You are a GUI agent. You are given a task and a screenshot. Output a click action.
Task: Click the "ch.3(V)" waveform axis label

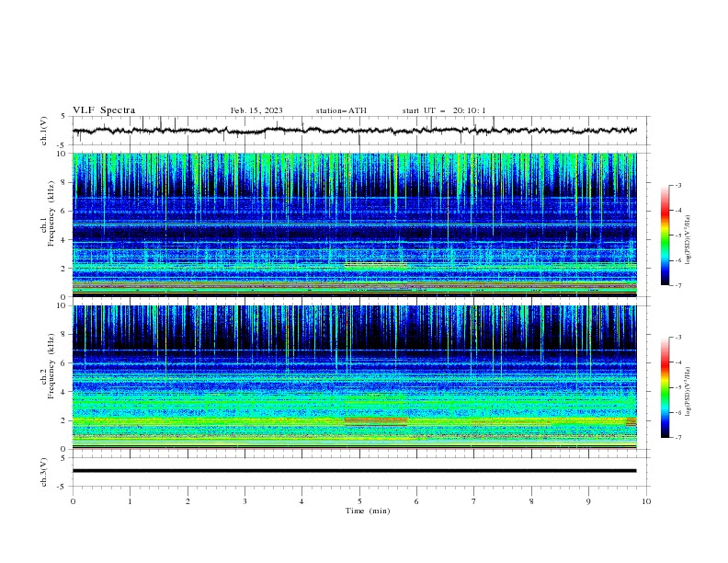44,472
